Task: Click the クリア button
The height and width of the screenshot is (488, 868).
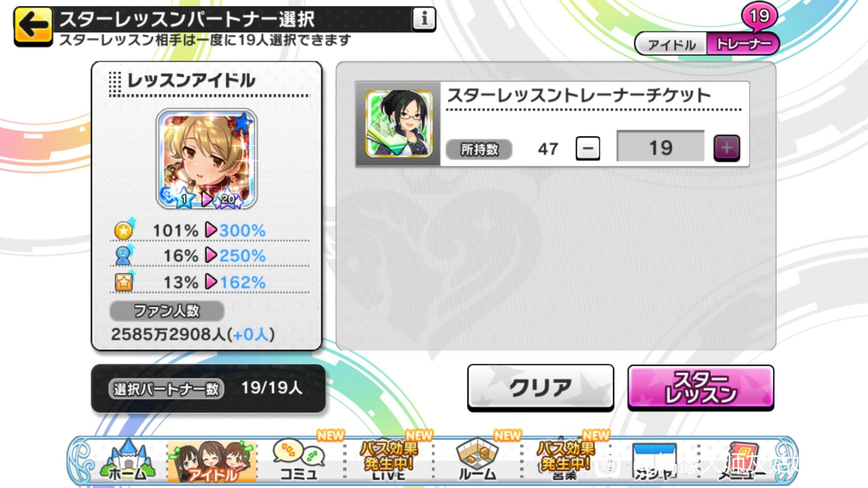Action: click(540, 387)
